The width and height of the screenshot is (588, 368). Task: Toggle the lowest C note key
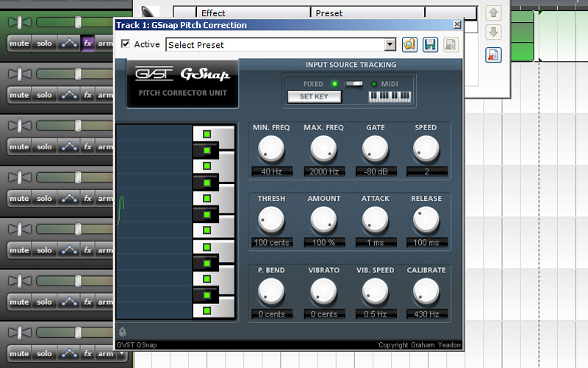pyautogui.click(x=207, y=311)
